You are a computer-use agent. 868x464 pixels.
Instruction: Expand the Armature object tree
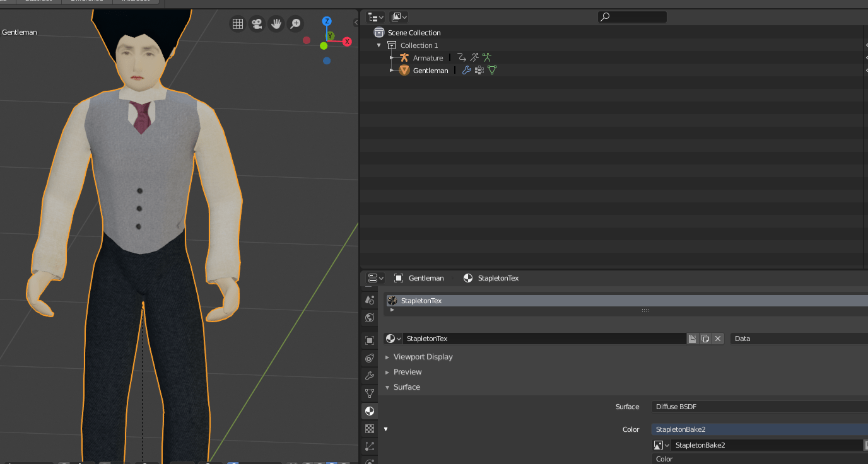point(391,58)
